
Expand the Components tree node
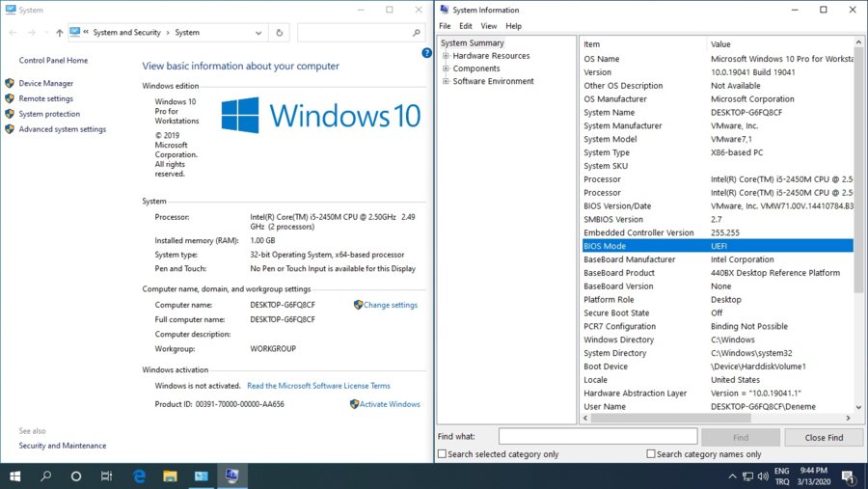446,68
